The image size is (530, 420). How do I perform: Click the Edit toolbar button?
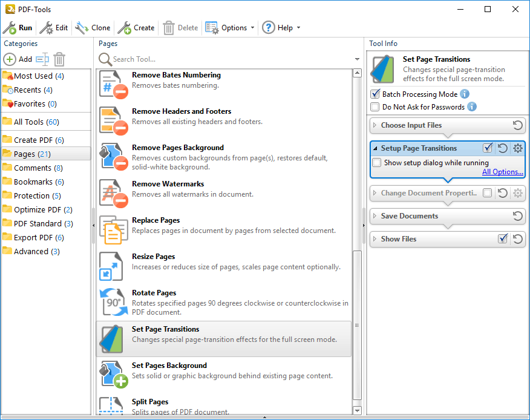click(54, 28)
